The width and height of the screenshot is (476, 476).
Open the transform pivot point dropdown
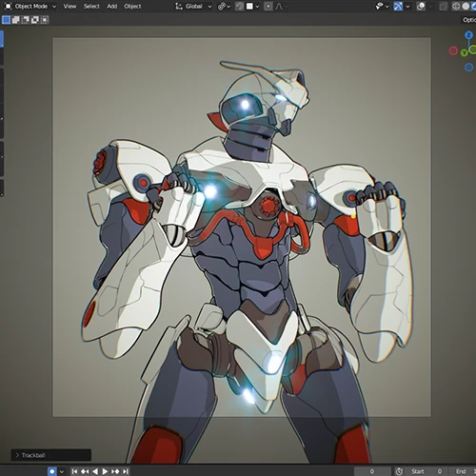224,6
